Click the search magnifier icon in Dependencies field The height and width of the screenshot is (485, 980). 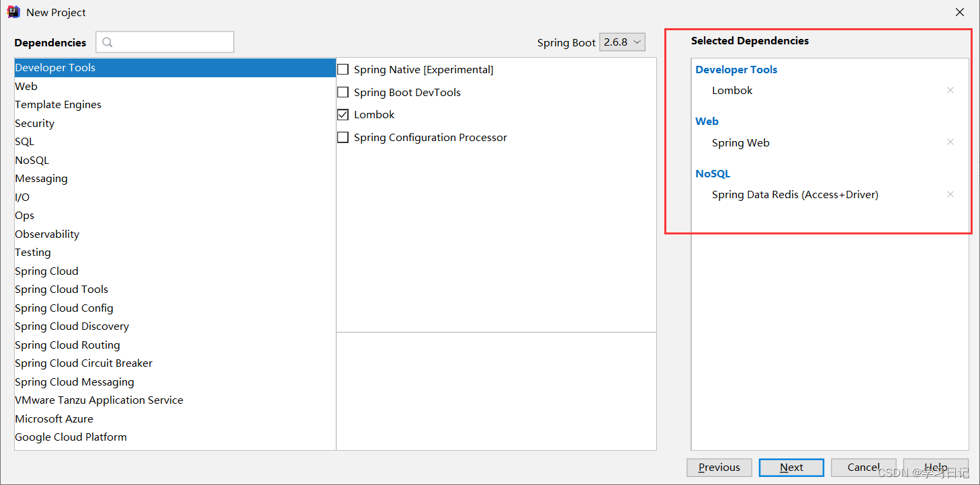point(107,42)
